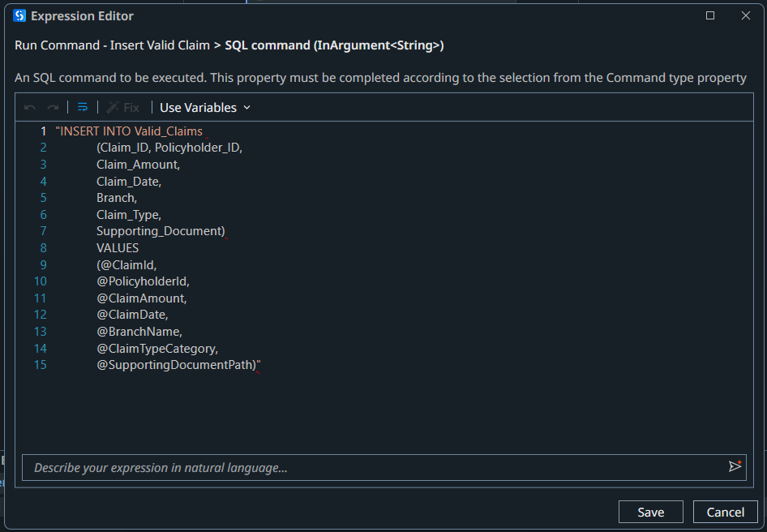
Task: Click the @ClaimTypeCategory parameter line
Action: click(157, 349)
